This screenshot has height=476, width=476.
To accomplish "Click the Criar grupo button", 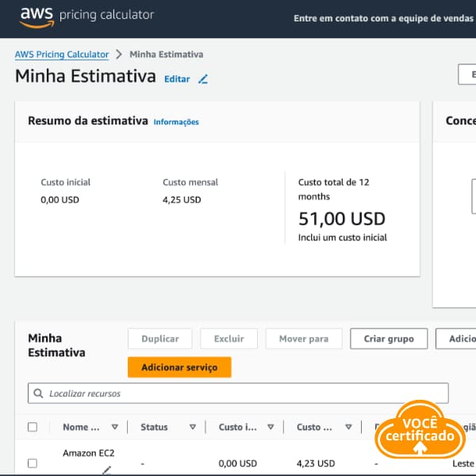I will pyautogui.click(x=389, y=339).
